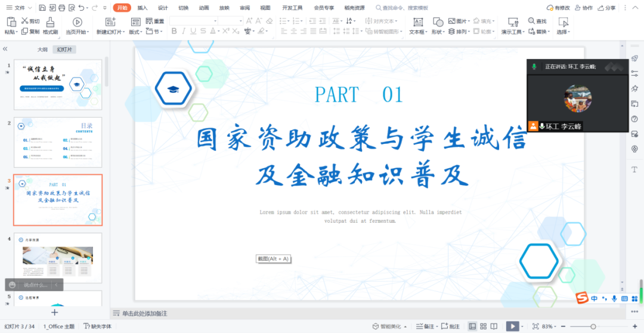Image resolution: width=644 pixels, height=333 pixels.
Task: Open the font name dropdown
Action: 215,20
